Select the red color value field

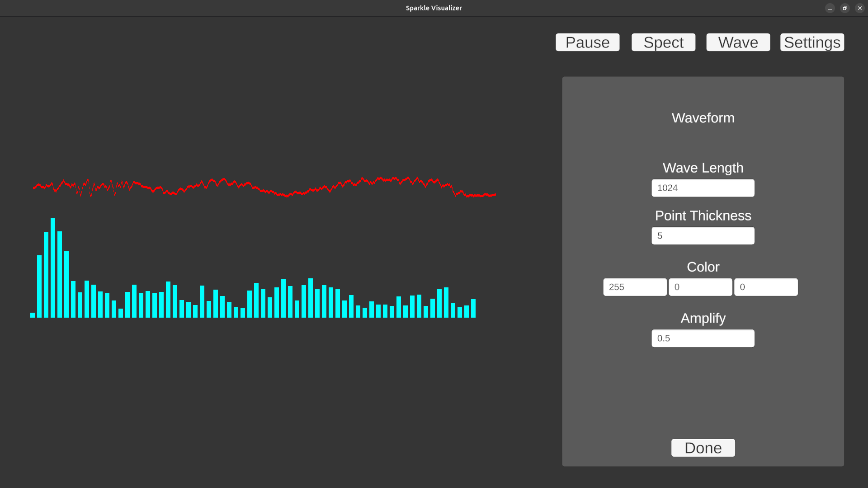coord(635,287)
